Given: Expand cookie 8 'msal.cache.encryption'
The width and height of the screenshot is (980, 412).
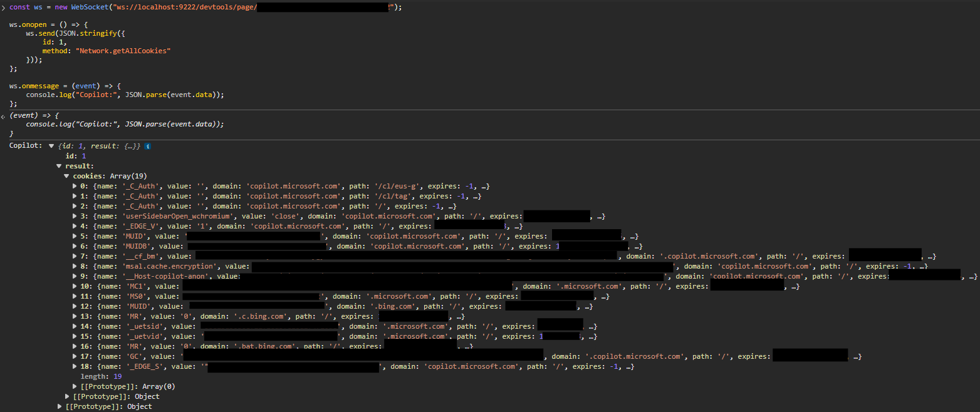Looking at the screenshot, I should pos(75,266).
